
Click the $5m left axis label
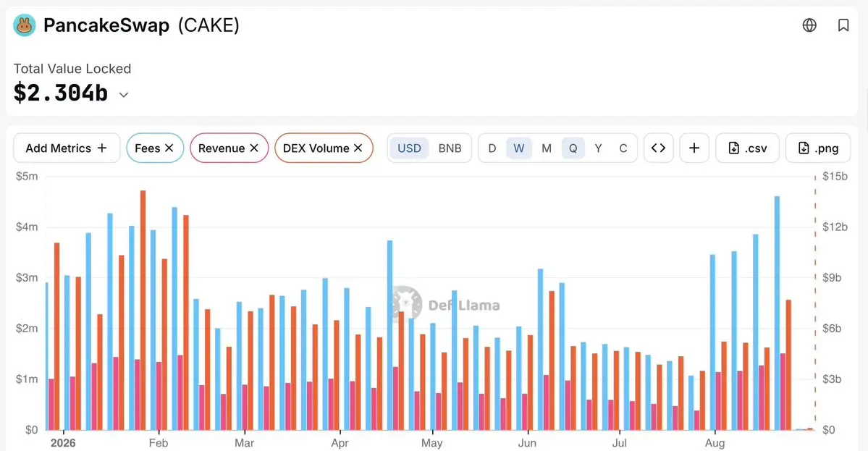pyautogui.click(x=27, y=177)
